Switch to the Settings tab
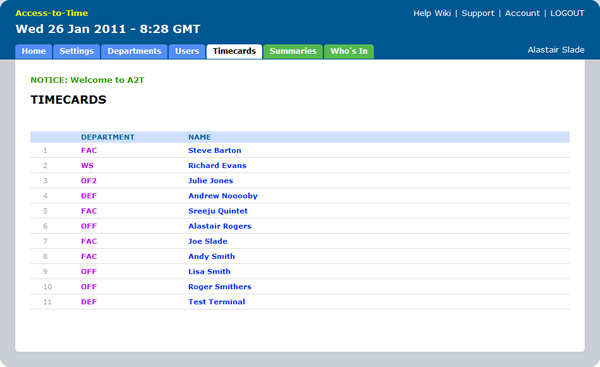This screenshot has width=600, height=367. click(77, 51)
